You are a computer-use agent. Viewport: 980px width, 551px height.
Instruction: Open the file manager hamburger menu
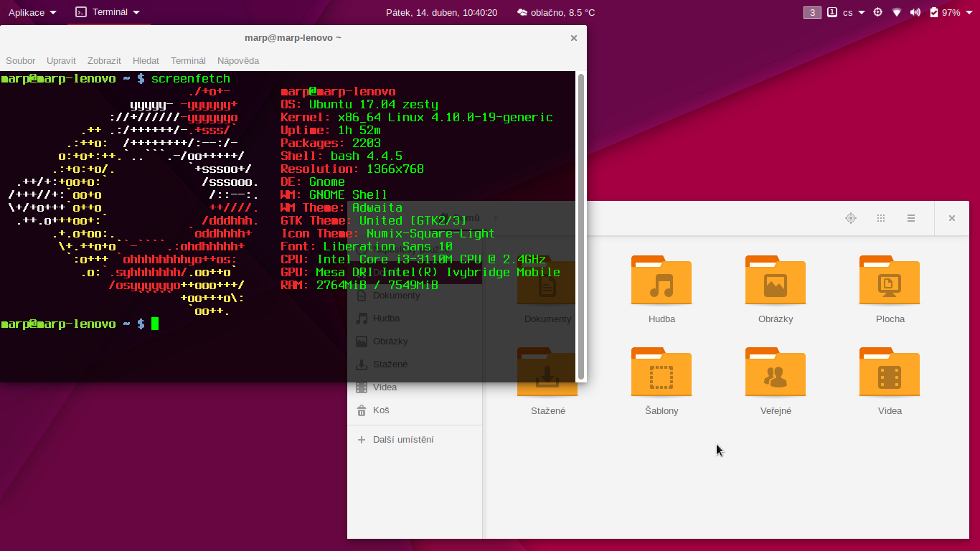911,218
